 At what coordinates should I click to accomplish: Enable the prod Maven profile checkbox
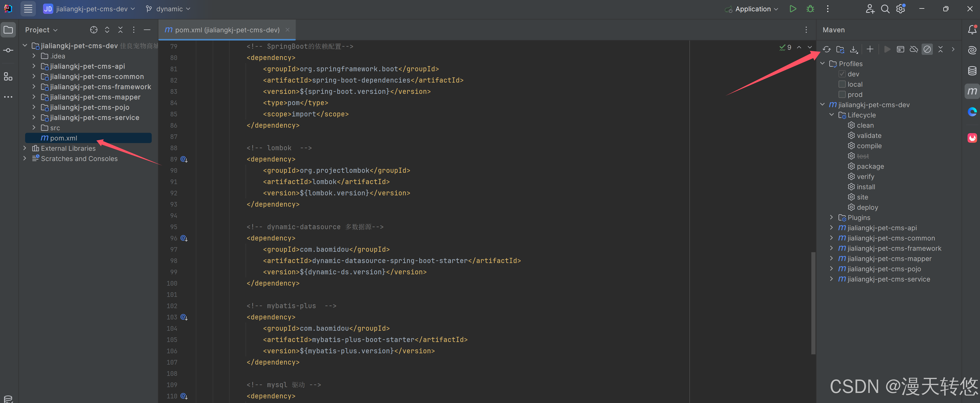click(x=842, y=94)
